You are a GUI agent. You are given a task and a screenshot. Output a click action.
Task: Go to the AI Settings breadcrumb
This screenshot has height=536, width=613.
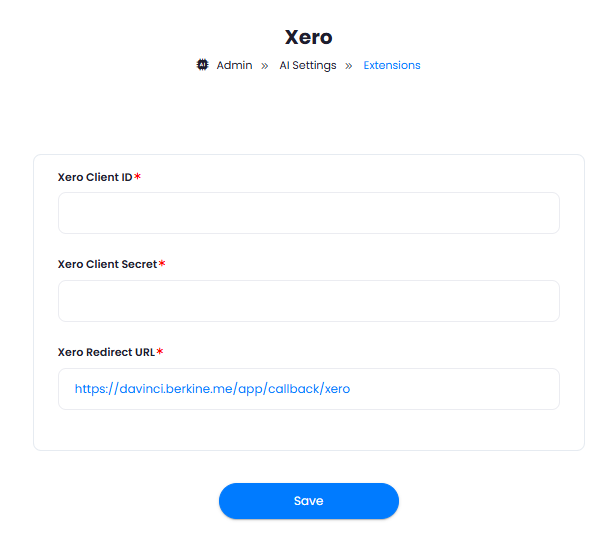308,65
